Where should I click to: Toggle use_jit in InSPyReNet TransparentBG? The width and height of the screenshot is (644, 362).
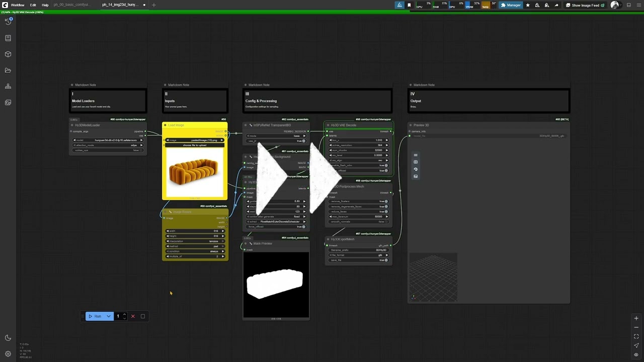(x=276, y=141)
